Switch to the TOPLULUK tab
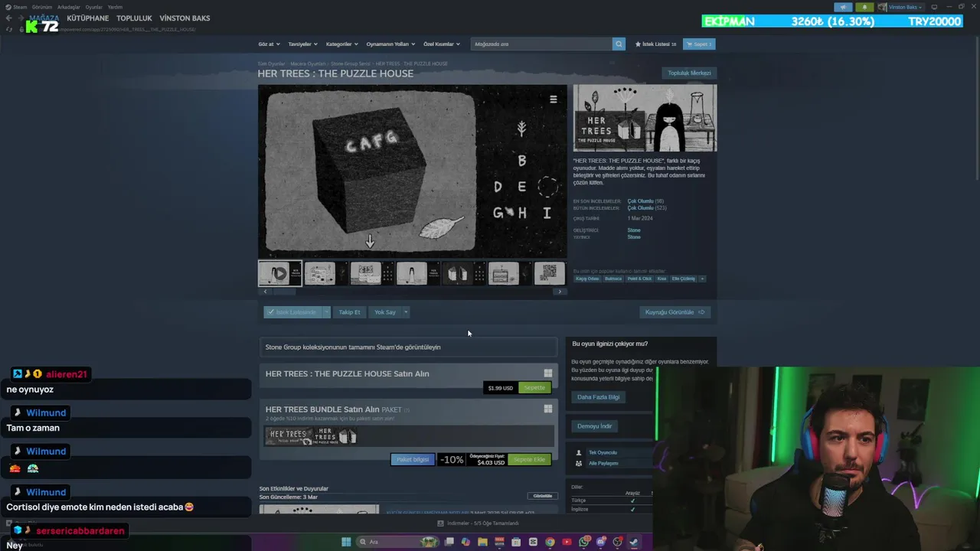This screenshot has width=980, height=551. (134, 18)
